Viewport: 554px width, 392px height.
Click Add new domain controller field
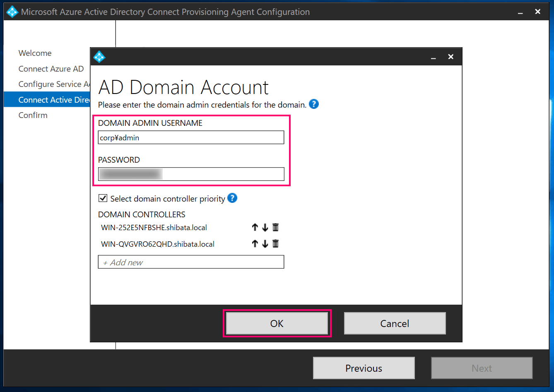[190, 262]
